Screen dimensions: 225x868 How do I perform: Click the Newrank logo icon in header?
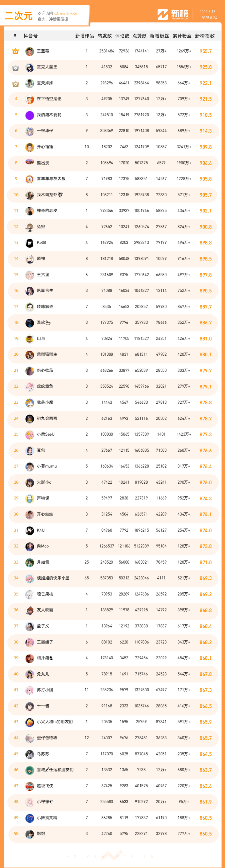point(163,14)
